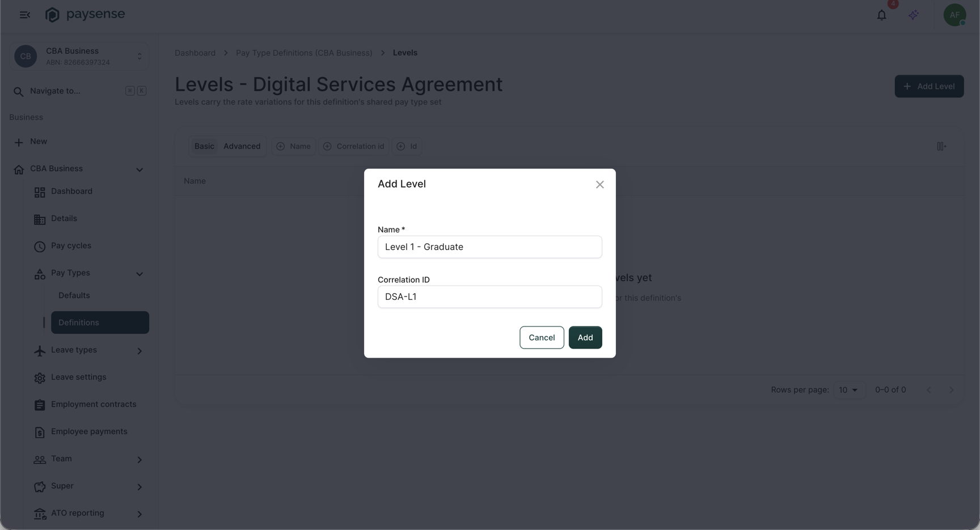Open the paysense logo home
Viewport: 980px width, 530px height.
(85, 15)
